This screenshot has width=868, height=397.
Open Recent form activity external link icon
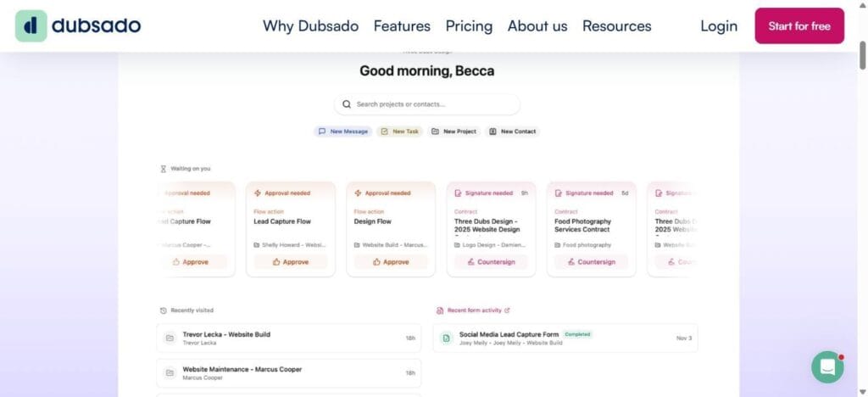[507, 310]
